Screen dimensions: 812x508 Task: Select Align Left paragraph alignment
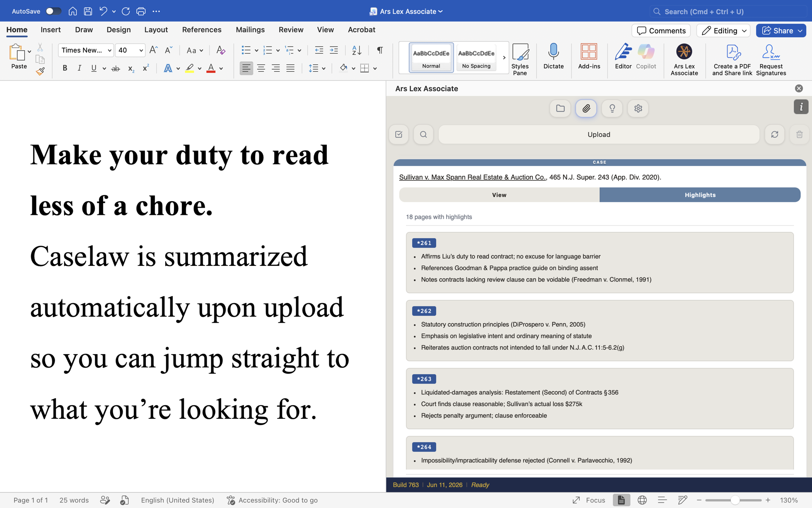pos(246,68)
